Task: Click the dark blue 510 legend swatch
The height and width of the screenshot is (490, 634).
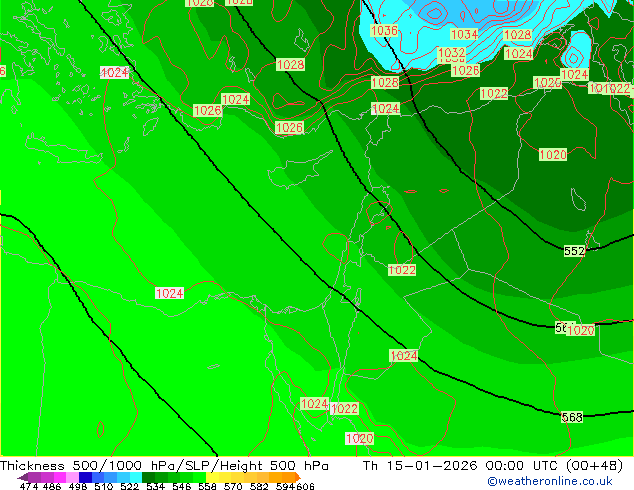Action: pos(85,477)
